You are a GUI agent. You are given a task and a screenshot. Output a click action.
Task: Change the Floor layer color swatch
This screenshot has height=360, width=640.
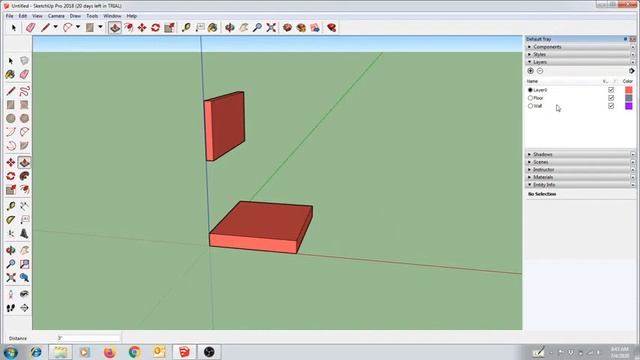coord(629,98)
